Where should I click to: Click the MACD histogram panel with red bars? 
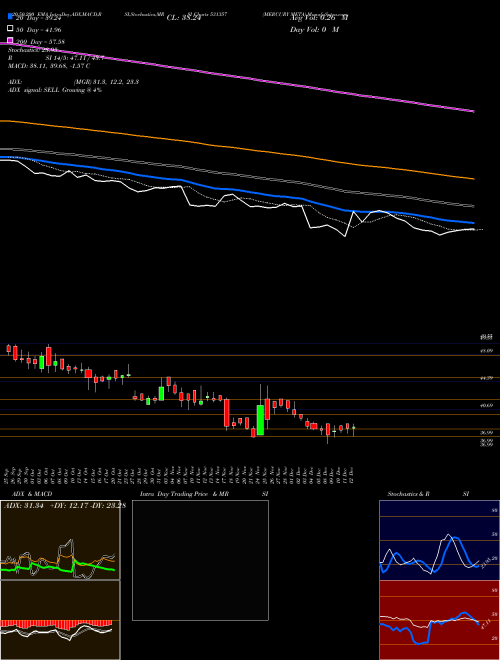pos(60,620)
